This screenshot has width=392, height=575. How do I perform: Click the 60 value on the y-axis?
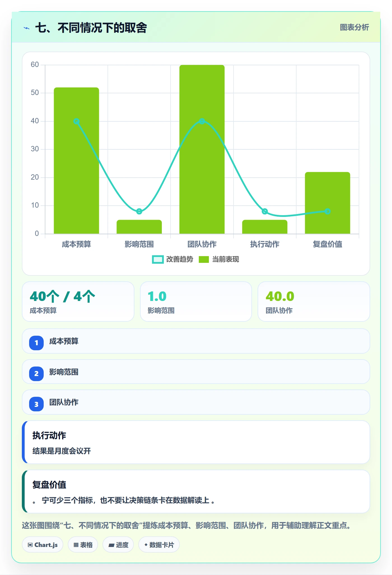pos(35,65)
